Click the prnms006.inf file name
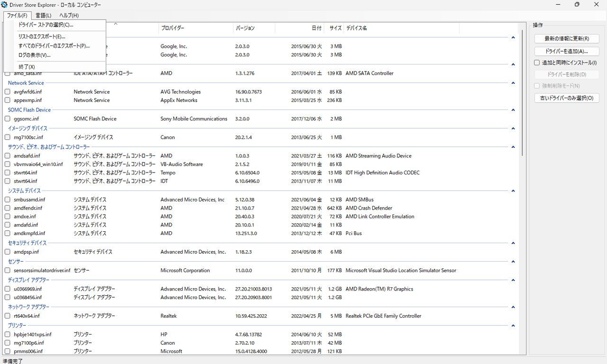 (28, 352)
